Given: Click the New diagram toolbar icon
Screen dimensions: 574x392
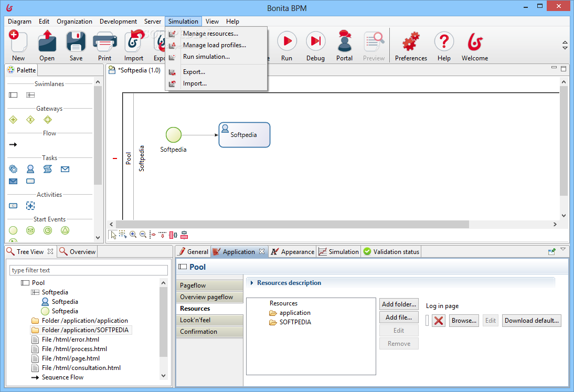Looking at the screenshot, I should 18,41.
